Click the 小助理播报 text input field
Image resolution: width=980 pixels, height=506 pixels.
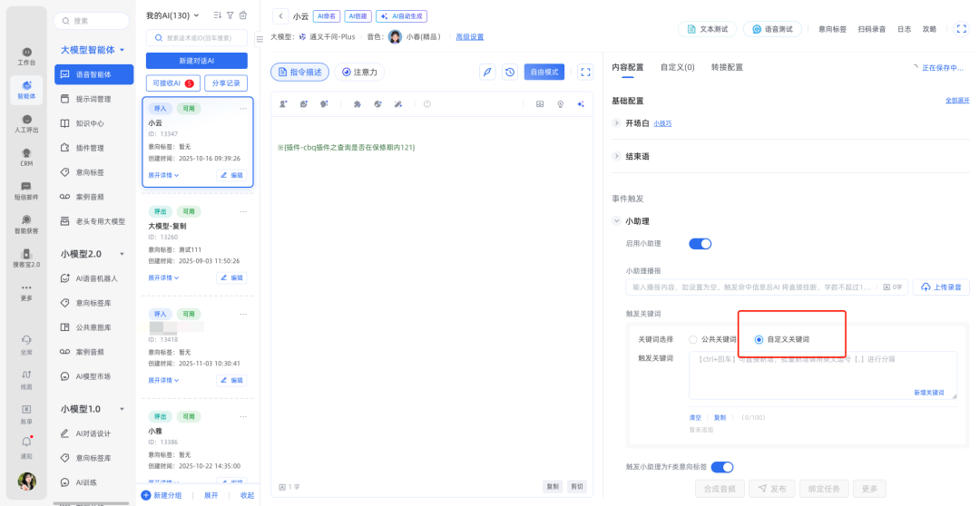pyautogui.click(x=753, y=287)
